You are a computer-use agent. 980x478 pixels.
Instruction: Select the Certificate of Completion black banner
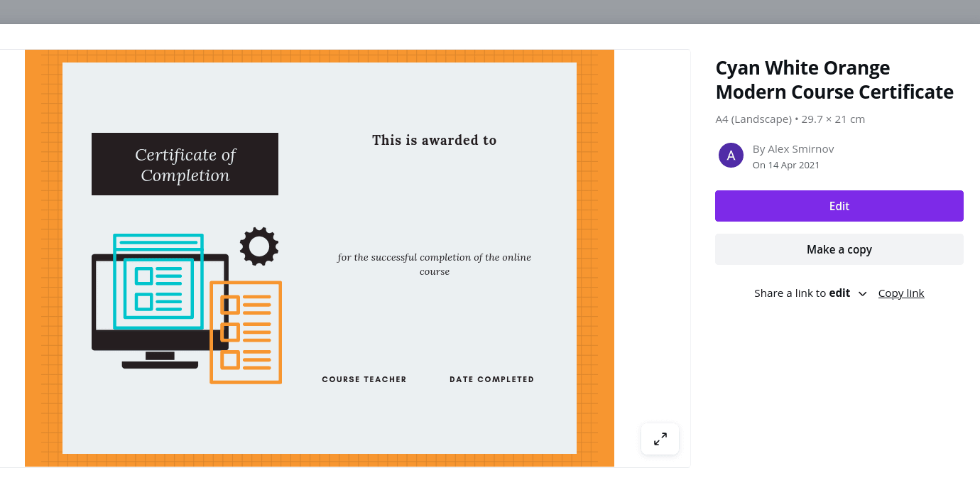click(x=185, y=164)
